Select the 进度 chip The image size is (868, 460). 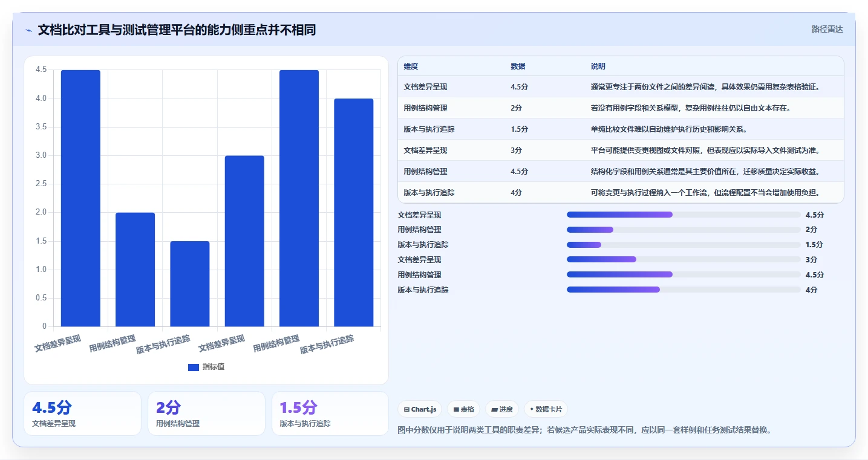(502, 409)
